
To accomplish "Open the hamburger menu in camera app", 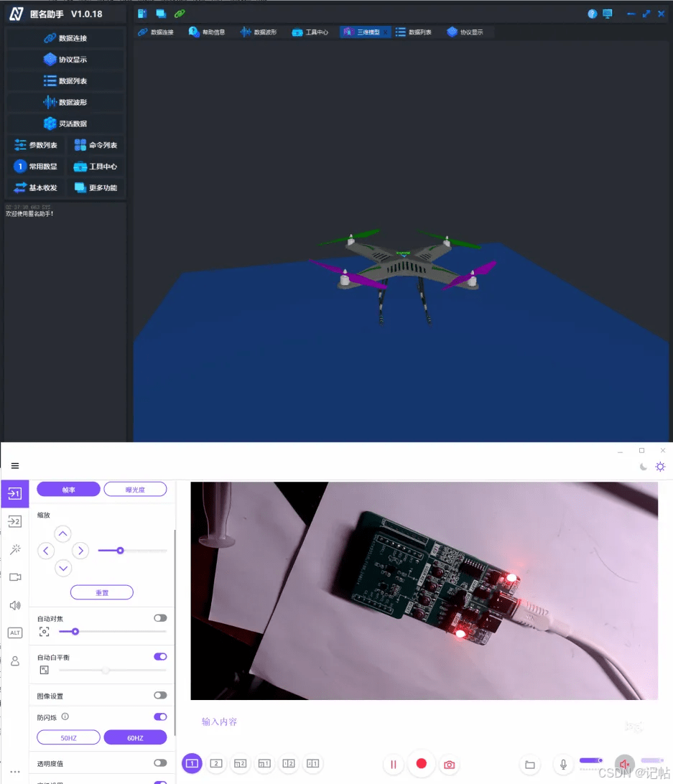I will 15,465.
